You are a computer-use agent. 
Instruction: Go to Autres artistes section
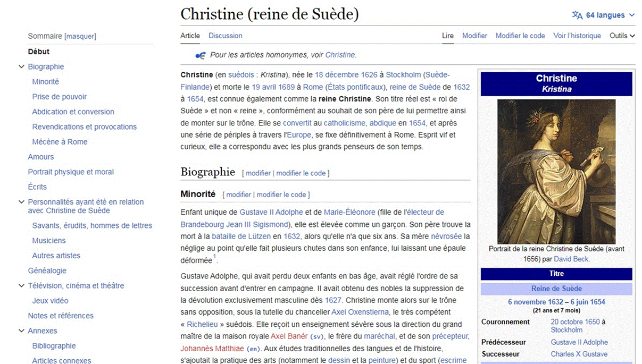coord(56,256)
